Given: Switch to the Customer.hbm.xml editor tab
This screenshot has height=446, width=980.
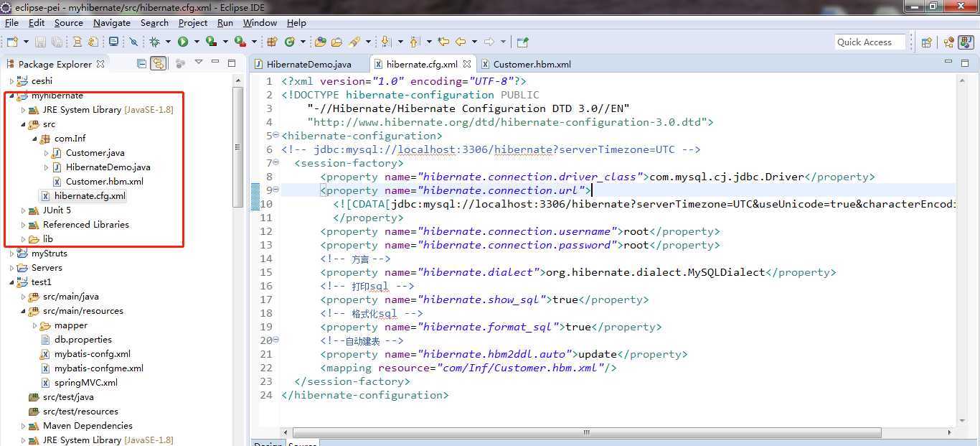Looking at the screenshot, I should pyautogui.click(x=532, y=64).
